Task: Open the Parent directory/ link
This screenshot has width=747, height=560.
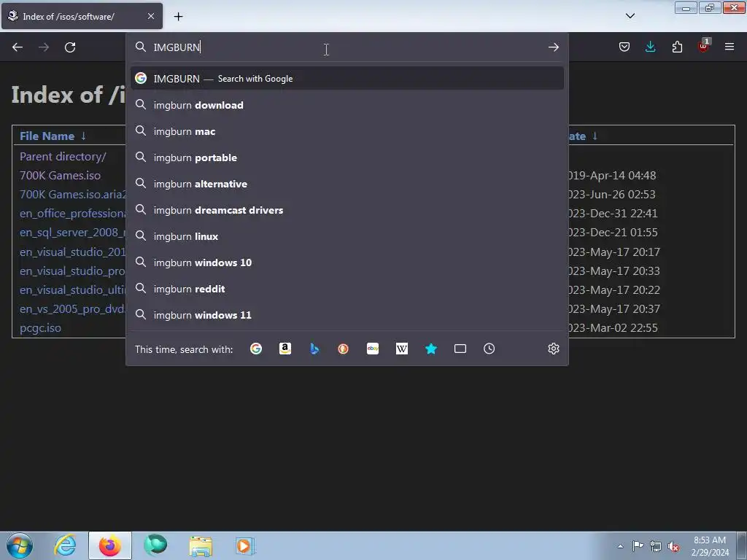Action: tap(63, 157)
